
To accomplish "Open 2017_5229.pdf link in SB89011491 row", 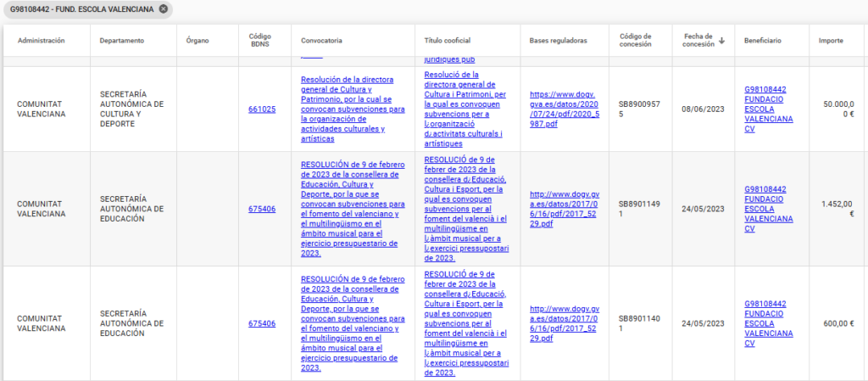I will 565,209.
